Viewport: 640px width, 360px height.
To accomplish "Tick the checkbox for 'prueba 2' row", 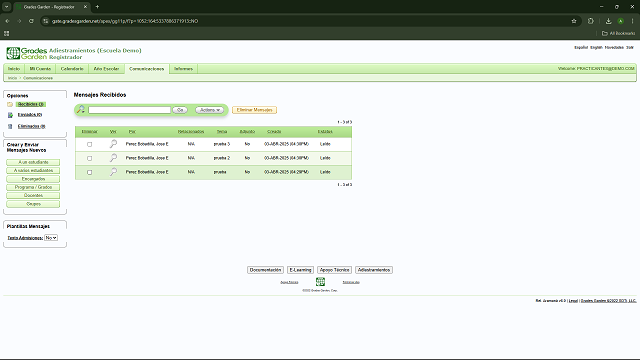I will 89,158.
